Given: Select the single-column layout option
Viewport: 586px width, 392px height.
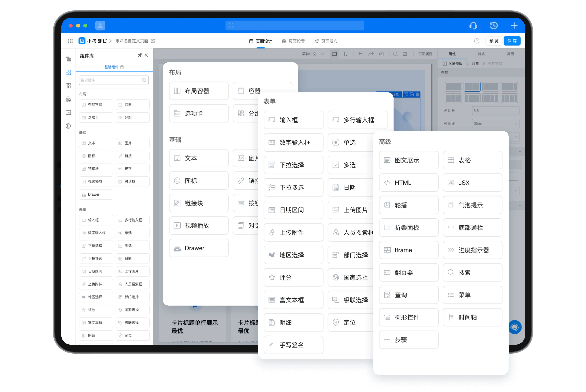Looking at the screenshot, I should point(453,87).
